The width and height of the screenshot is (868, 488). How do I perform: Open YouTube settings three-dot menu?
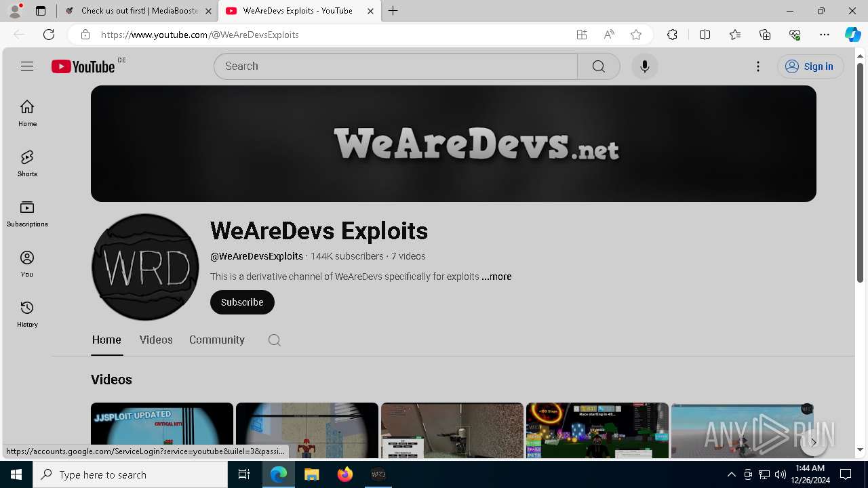pyautogui.click(x=758, y=66)
